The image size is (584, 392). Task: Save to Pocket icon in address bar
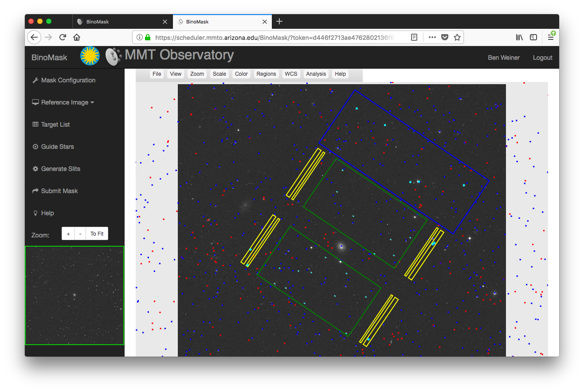444,37
